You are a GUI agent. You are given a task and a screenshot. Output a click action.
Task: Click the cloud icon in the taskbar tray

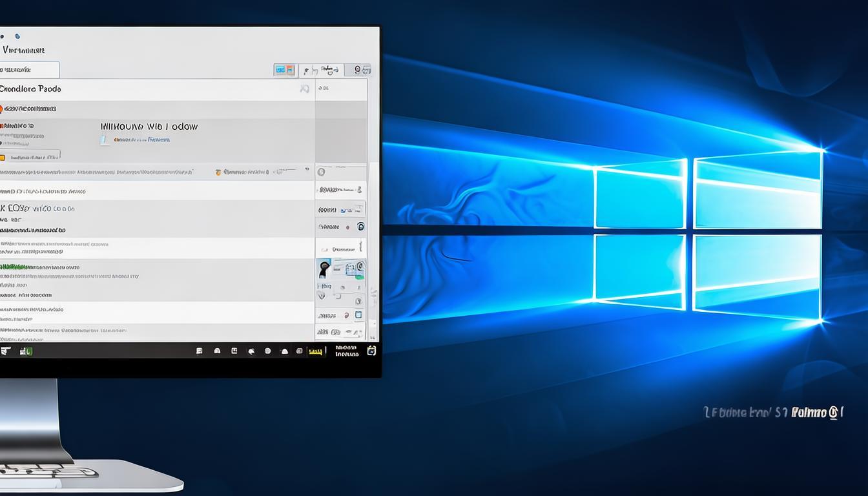click(x=284, y=351)
